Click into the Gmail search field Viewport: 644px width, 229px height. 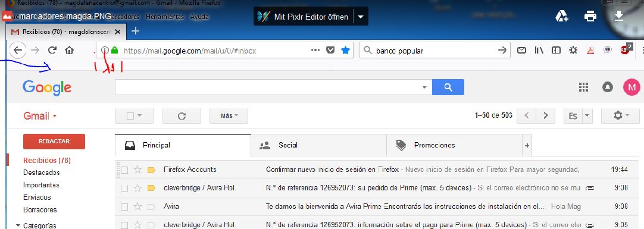(269, 87)
